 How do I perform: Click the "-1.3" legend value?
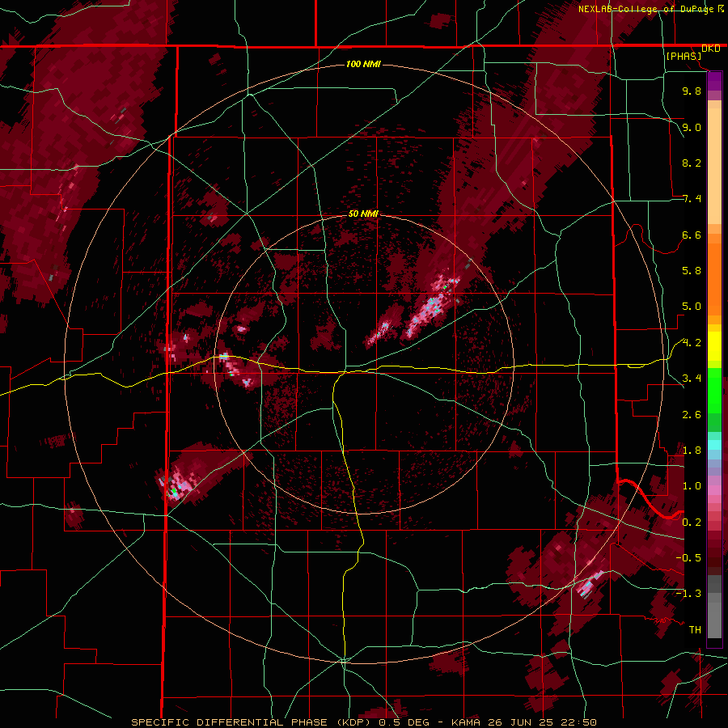688,594
